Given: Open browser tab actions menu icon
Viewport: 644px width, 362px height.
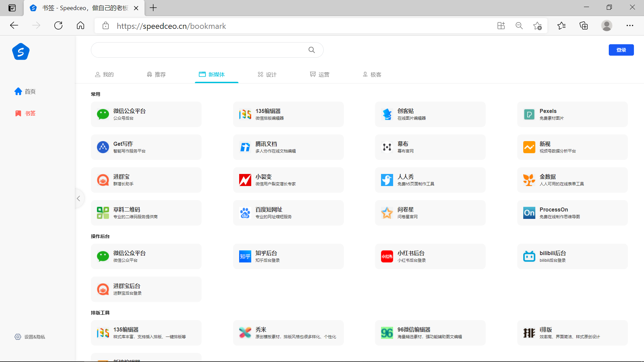Looking at the screenshot, I should point(12,8).
